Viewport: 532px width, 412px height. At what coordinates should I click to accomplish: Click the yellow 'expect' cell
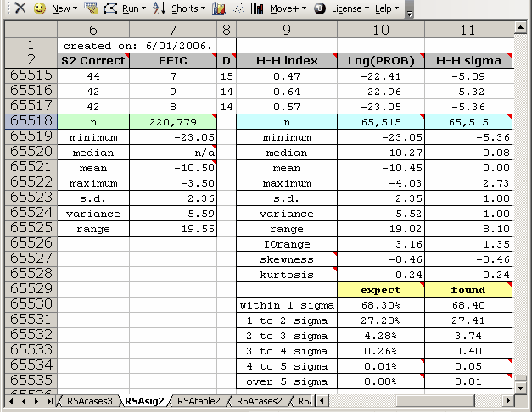tap(381, 289)
